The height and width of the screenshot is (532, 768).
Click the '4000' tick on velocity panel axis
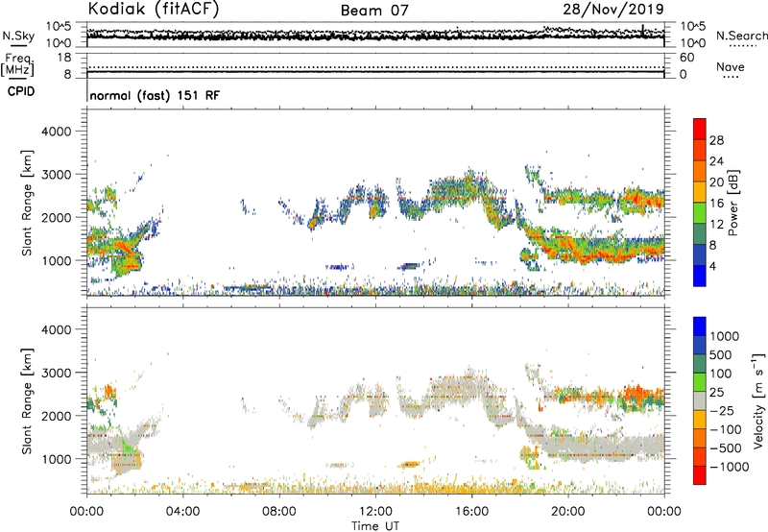tap(56, 329)
